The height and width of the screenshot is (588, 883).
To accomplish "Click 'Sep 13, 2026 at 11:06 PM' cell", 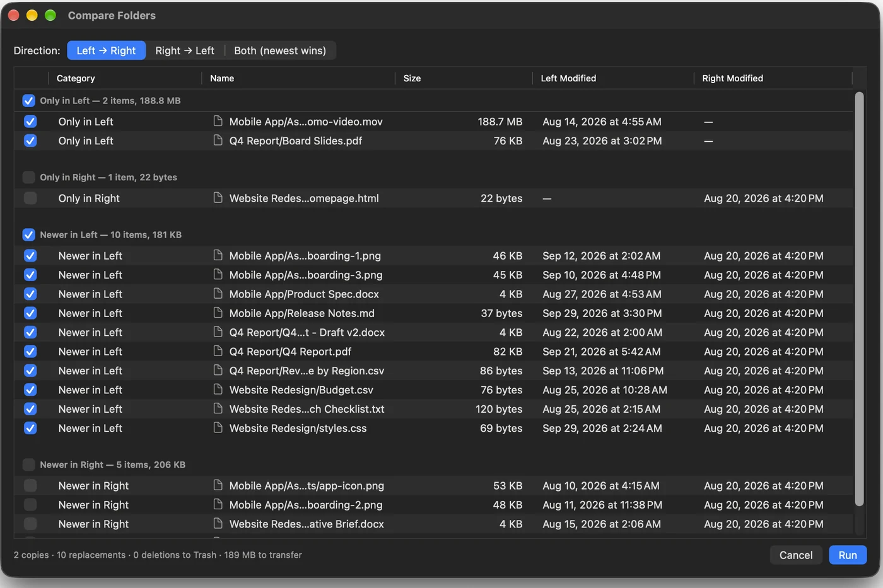I will (x=603, y=371).
